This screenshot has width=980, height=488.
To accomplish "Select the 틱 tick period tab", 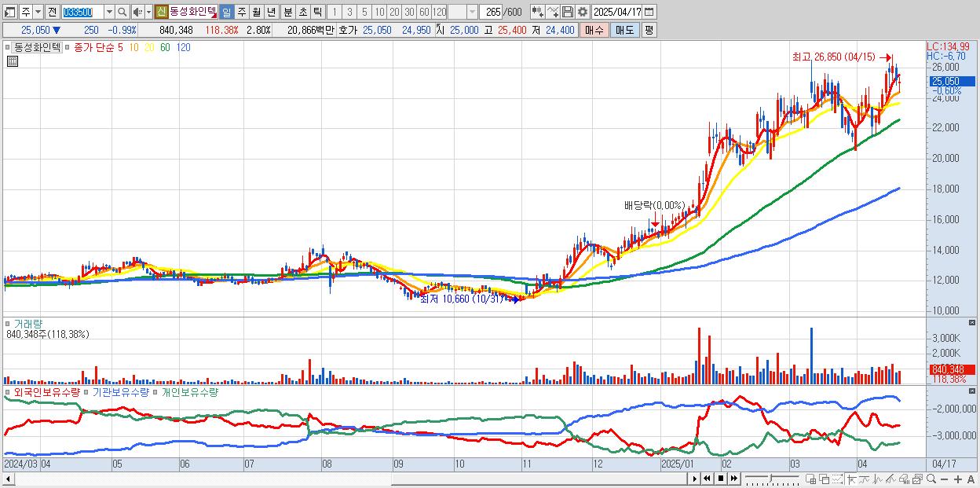I will [317, 12].
